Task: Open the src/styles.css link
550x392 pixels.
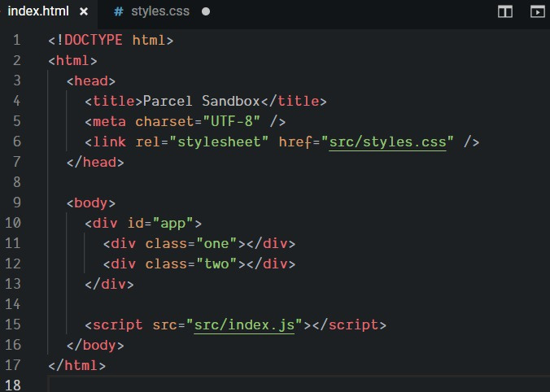Action: tap(387, 142)
